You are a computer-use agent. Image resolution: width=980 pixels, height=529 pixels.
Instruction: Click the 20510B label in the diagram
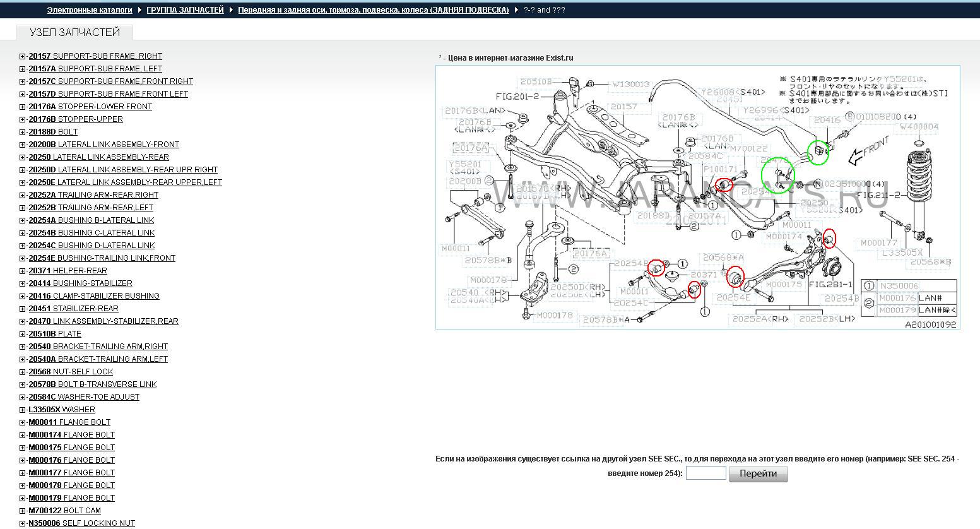pos(536,82)
